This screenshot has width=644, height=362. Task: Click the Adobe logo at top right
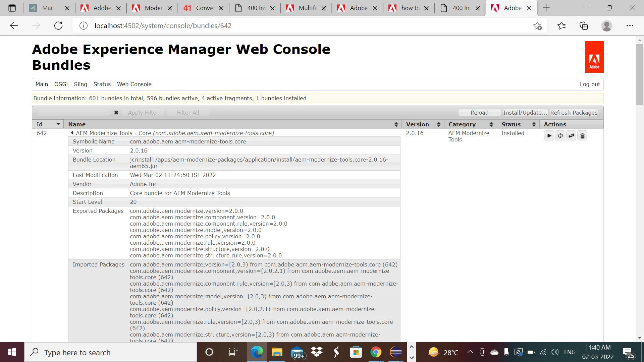(594, 57)
